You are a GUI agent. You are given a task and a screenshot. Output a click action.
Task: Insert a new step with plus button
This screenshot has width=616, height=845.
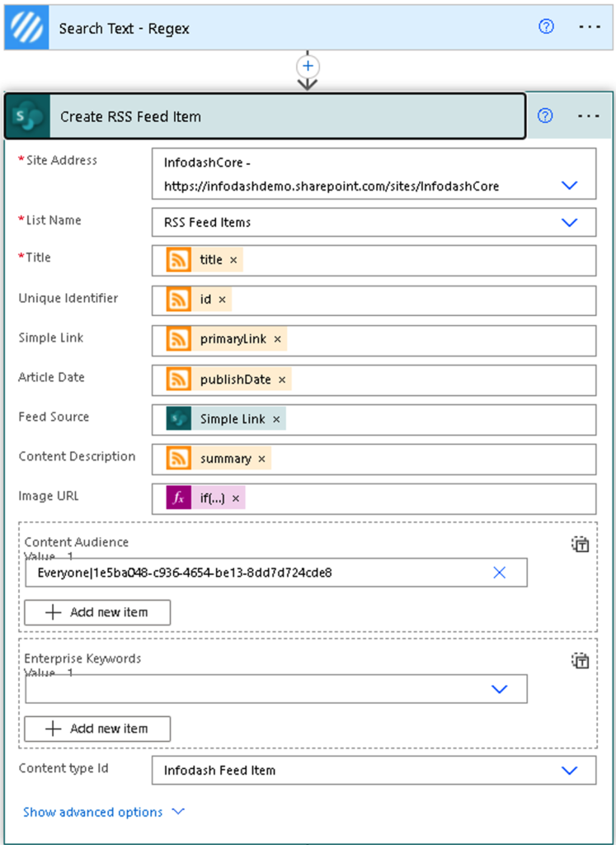tap(308, 66)
